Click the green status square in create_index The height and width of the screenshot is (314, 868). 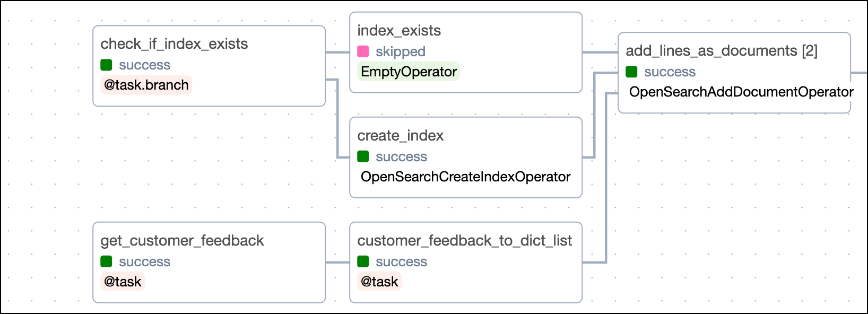pos(363,156)
